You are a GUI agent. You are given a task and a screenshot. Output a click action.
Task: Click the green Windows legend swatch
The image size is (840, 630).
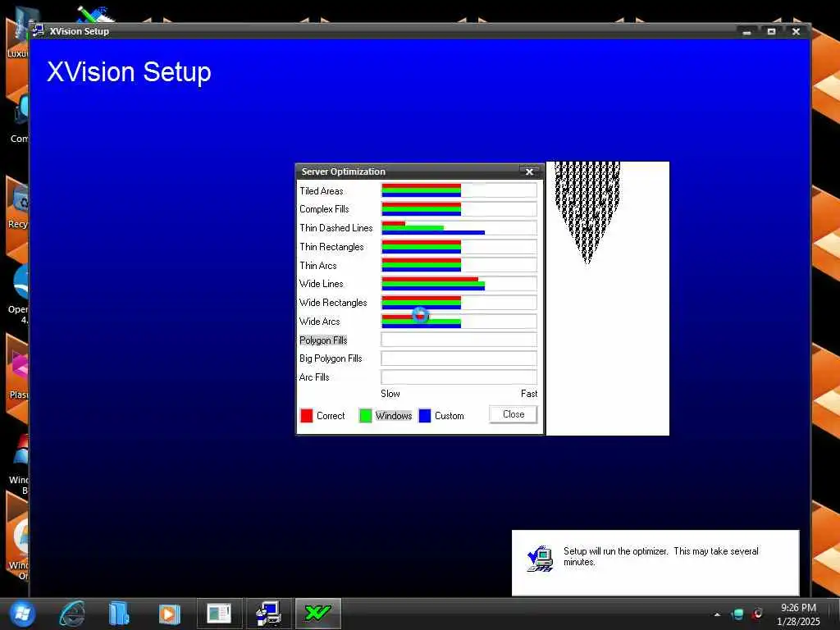(365, 416)
